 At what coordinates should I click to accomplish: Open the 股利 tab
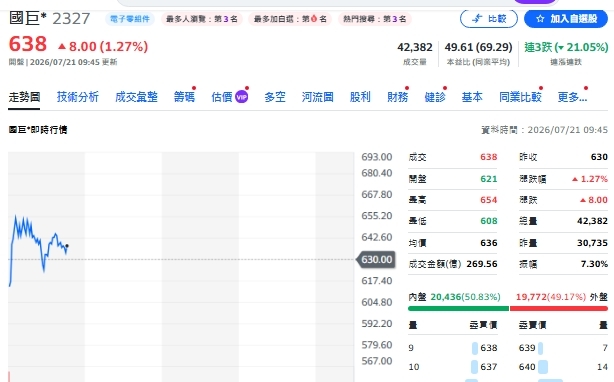[x=360, y=97]
